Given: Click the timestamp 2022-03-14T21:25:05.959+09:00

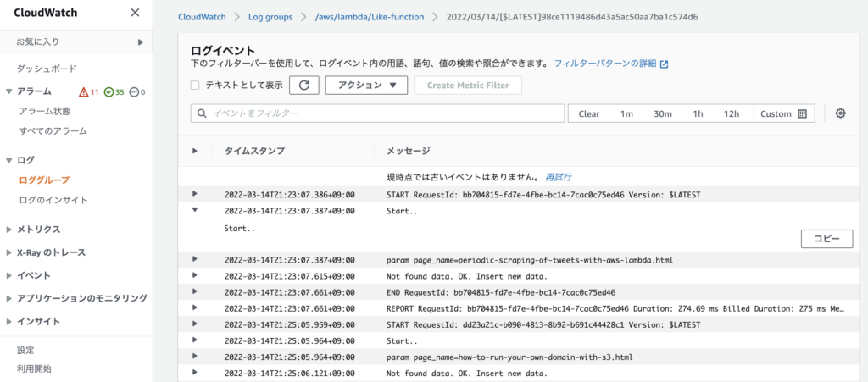Looking at the screenshot, I should coord(290,324).
